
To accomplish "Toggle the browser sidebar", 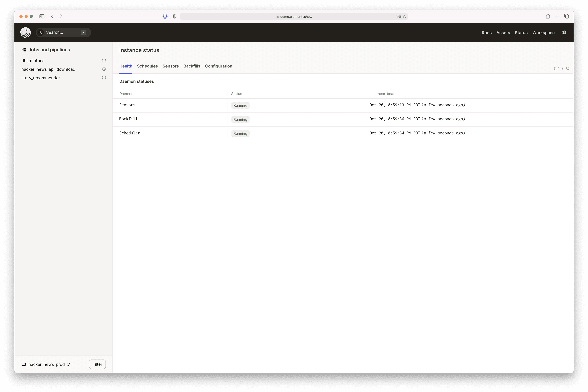I will [42, 16].
